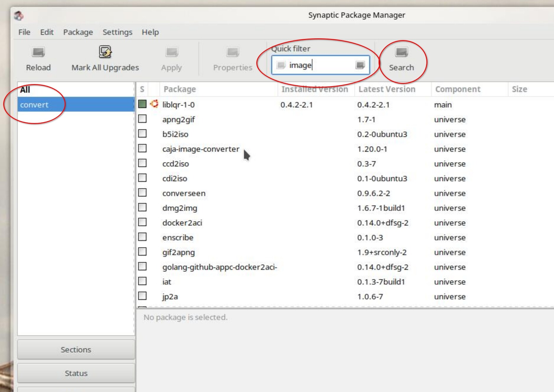Click latest version 1.20.0-1 cell
The width and height of the screenshot is (554, 392).
tap(372, 149)
